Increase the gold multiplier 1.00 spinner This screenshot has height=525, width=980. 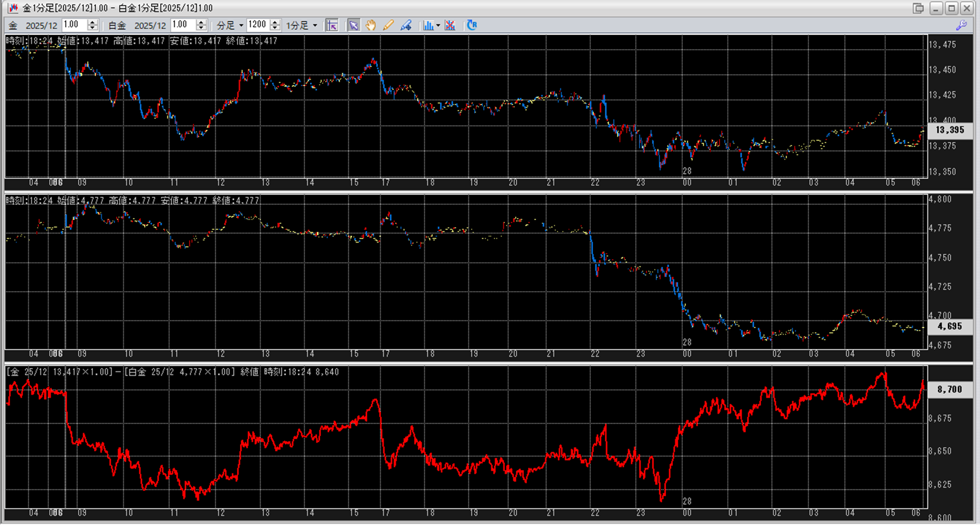point(92,22)
